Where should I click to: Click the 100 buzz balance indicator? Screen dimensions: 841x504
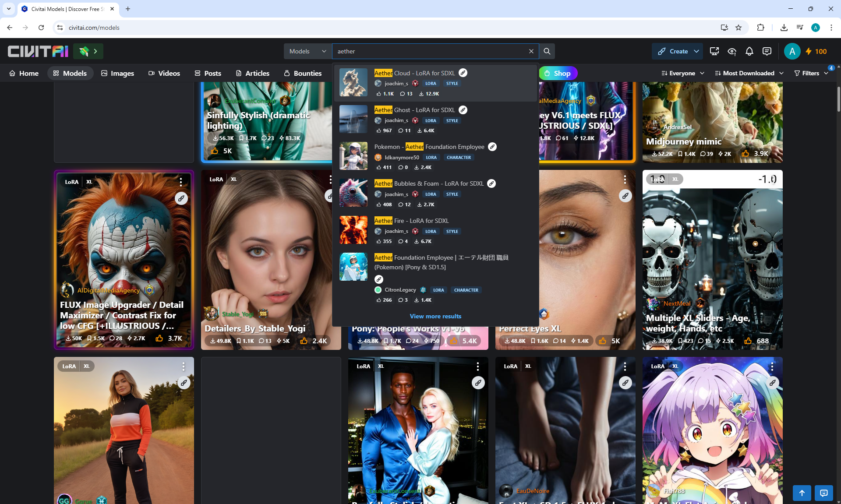pos(816,51)
